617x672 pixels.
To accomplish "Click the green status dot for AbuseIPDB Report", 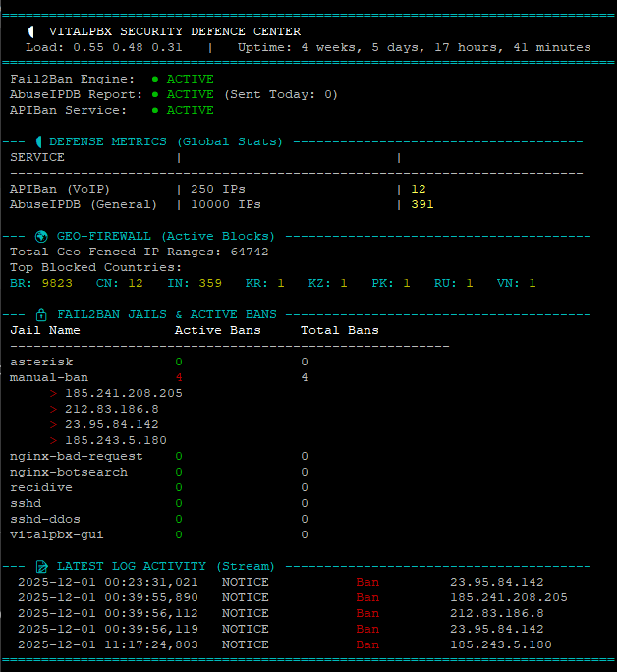I will 155,94.
